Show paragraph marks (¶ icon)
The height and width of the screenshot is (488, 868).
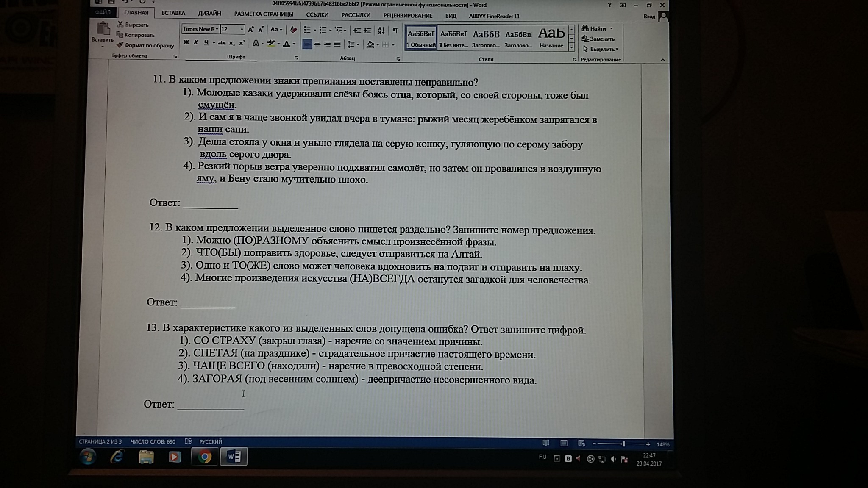pyautogui.click(x=395, y=30)
